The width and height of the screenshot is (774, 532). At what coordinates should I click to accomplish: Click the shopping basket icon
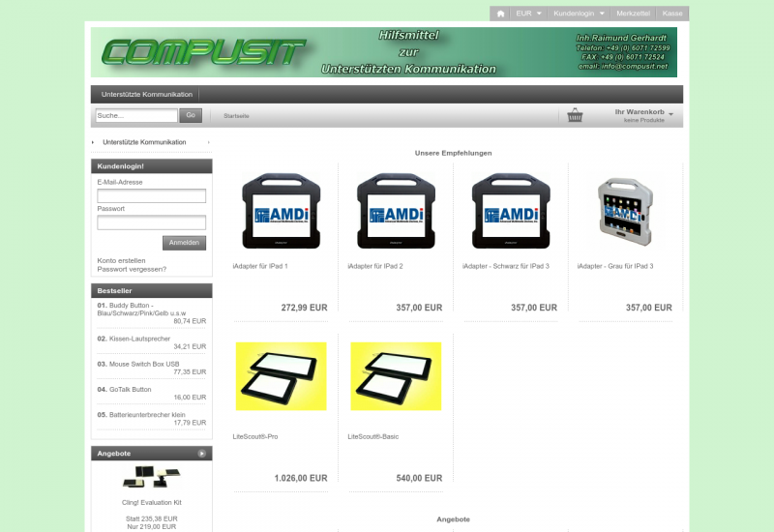(x=575, y=115)
